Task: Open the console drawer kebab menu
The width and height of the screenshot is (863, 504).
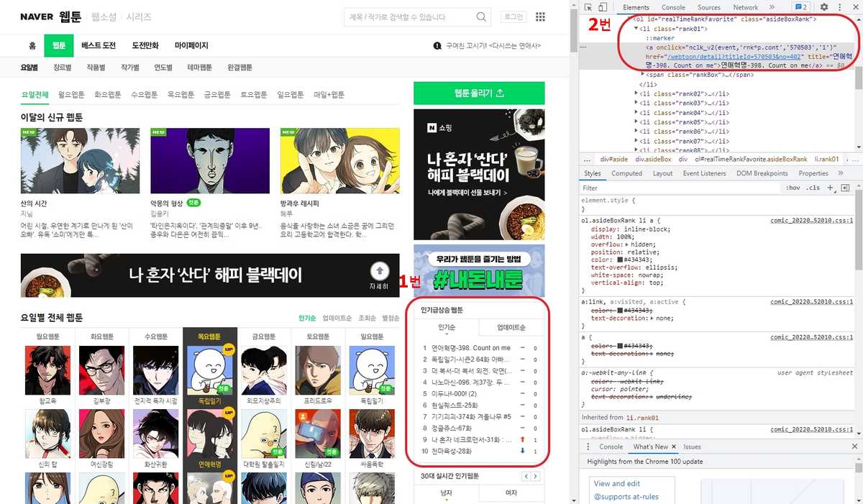Action: click(x=588, y=446)
